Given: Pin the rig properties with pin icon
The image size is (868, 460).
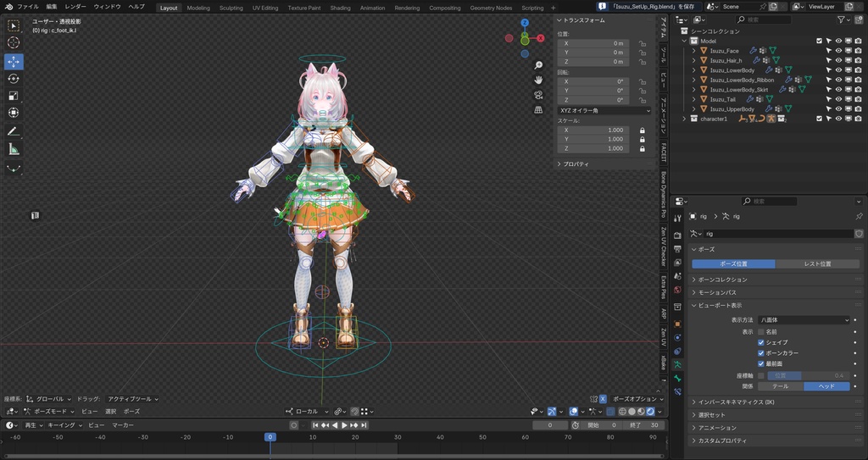Looking at the screenshot, I should coord(860,216).
